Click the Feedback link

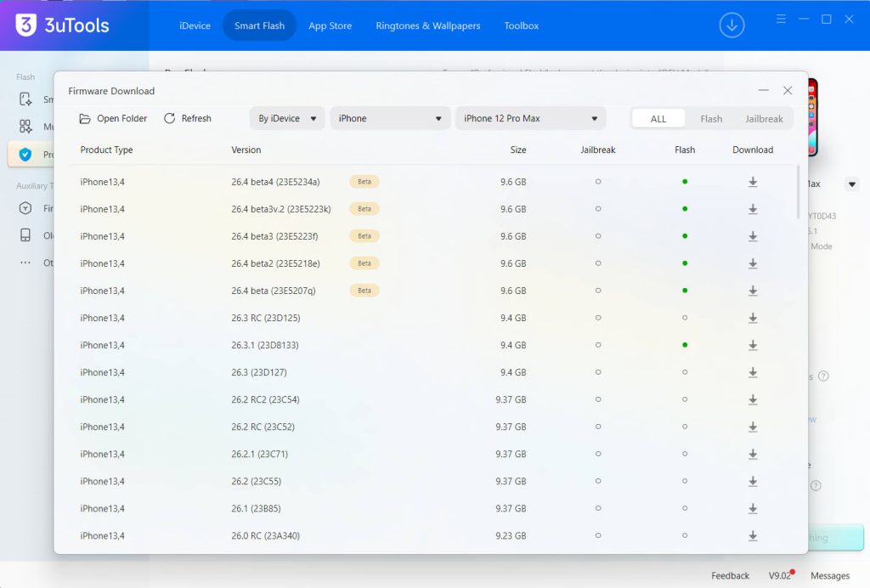pos(730,576)
